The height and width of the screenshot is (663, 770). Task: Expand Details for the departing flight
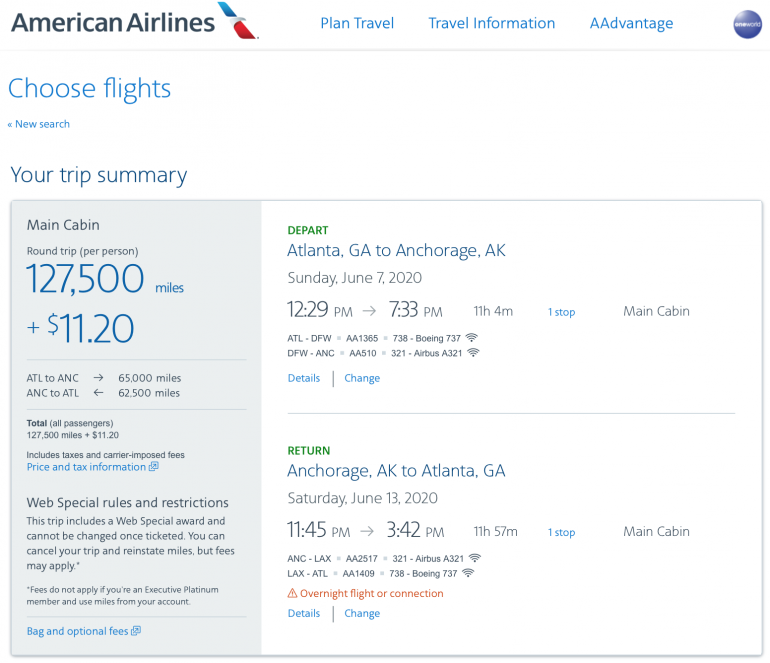point(304,378)
